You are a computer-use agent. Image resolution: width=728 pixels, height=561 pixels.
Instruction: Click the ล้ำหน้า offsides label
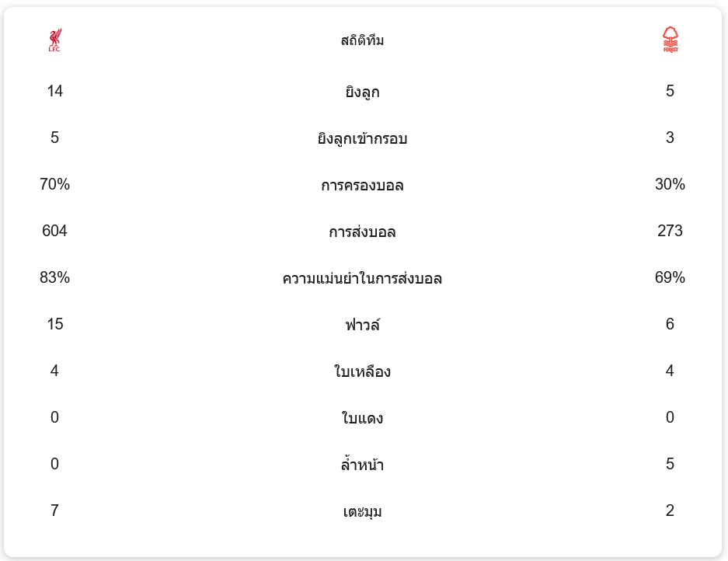click(x=362, y=465)
